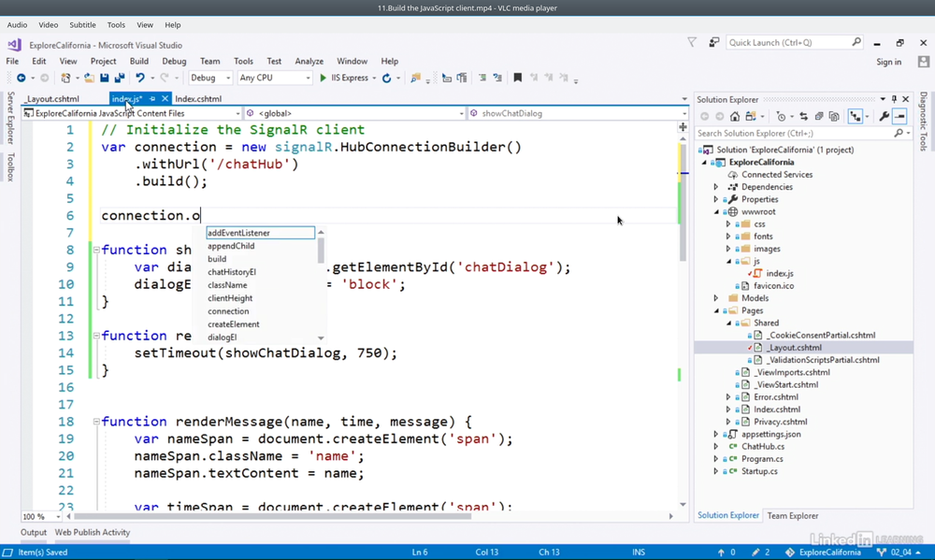Image resolution: width=935 pixels, height=560 pixels.
Task: Open the showChatDialog member dropdown
Action: coord(578,113)
